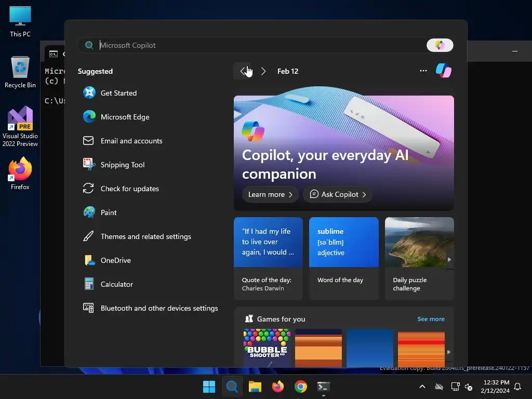Open Word of the day card
Screen dimensions: 532x399
pos(344,259)
